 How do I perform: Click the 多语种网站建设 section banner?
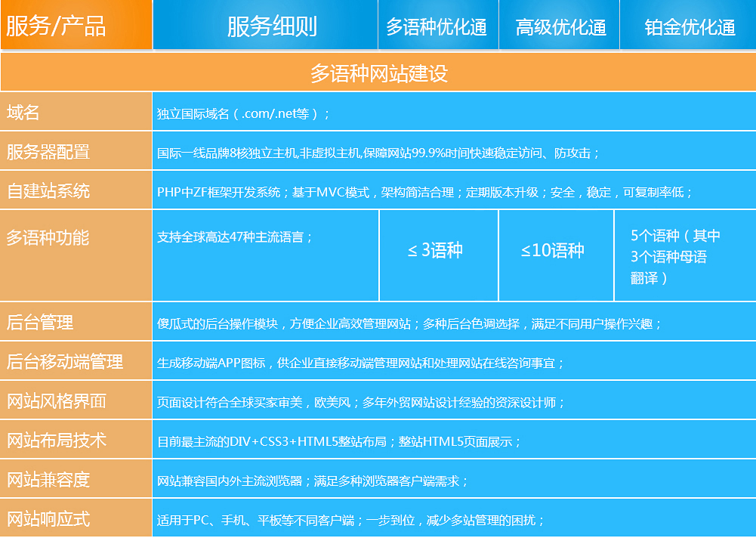[x=378, y=73]
